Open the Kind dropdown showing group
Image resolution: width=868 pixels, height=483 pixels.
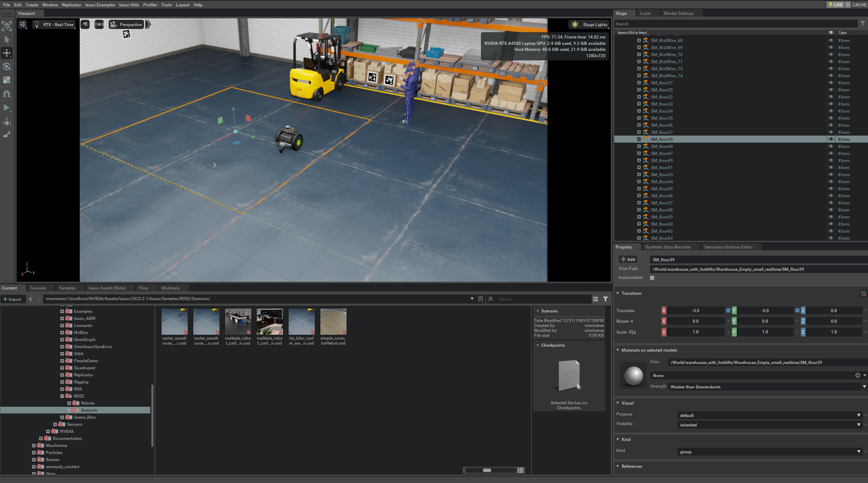pos(769,452)
